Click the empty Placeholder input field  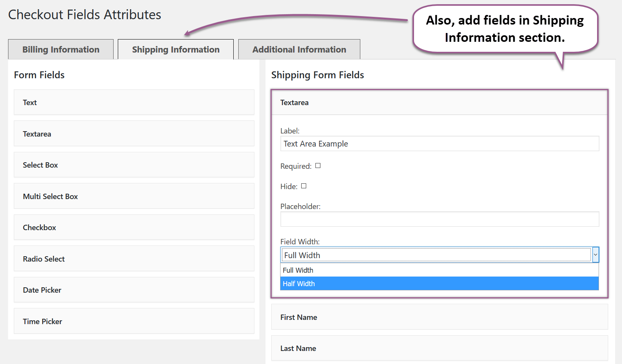439,219
